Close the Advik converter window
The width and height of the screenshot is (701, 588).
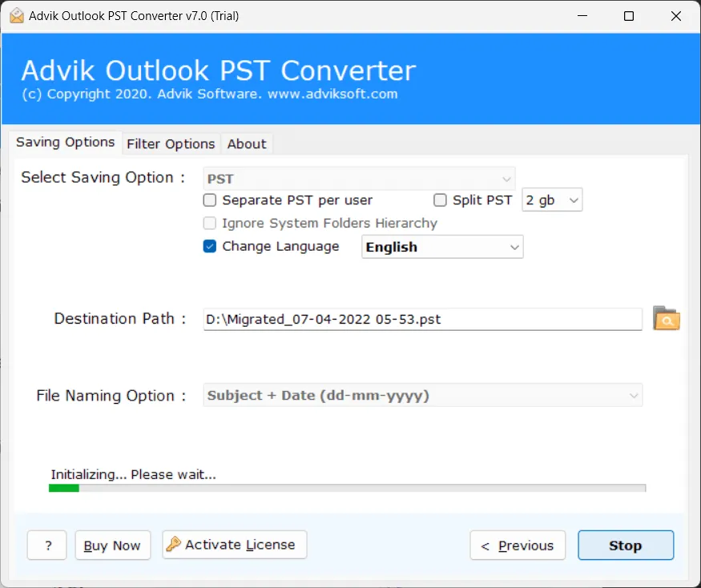[676, 16]
